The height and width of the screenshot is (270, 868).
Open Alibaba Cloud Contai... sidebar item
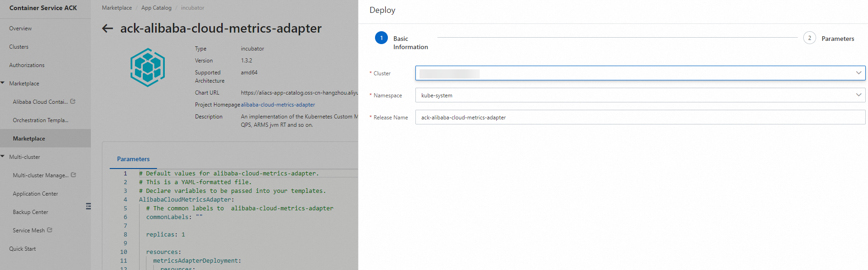(40, 102)
